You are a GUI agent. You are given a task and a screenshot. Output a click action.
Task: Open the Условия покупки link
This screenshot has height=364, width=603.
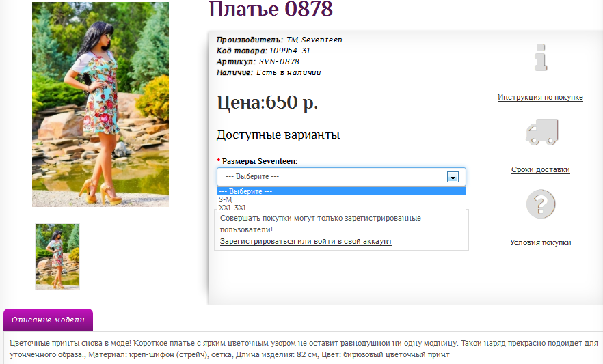(x=540, y=242)
